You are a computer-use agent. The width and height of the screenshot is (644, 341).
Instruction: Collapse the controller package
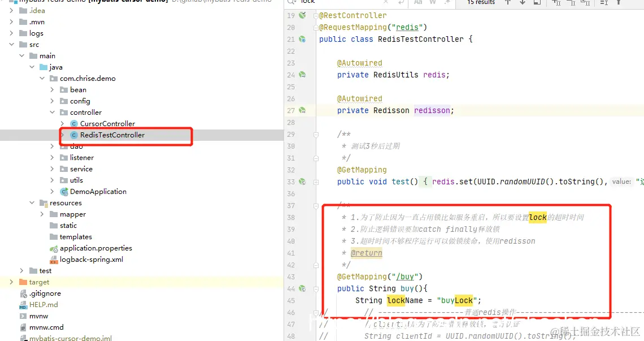pos(52,113)
